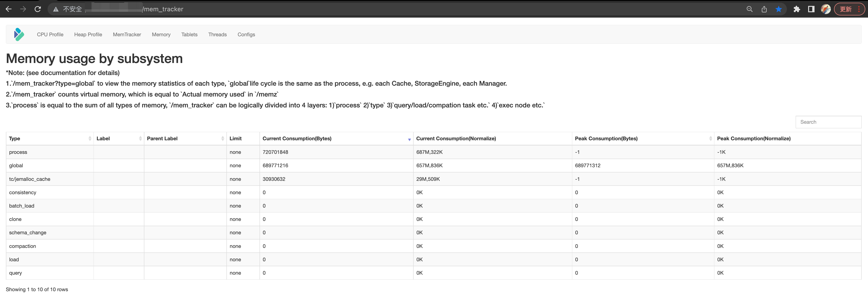Image resolution: width=868 pixels, height=305 pixels.
Task: Open the Heap Profile tab
Action: point(88,34)
